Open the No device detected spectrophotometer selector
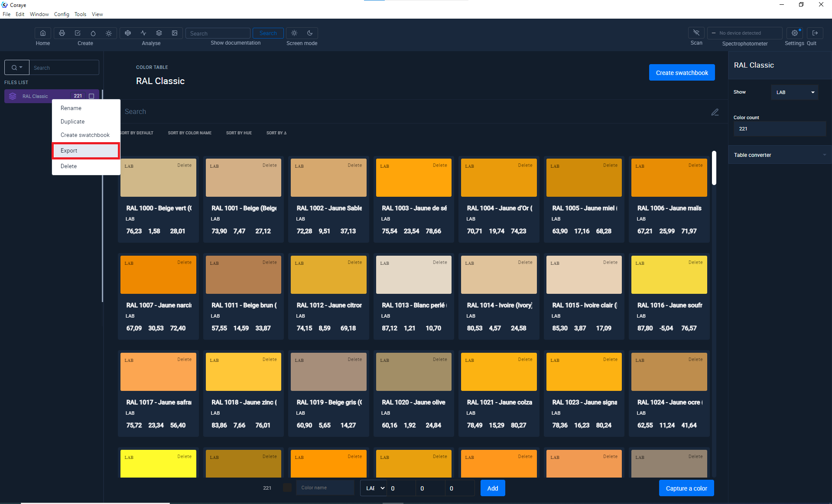Viewport: 832px width, 504px height. coord(744,33)
